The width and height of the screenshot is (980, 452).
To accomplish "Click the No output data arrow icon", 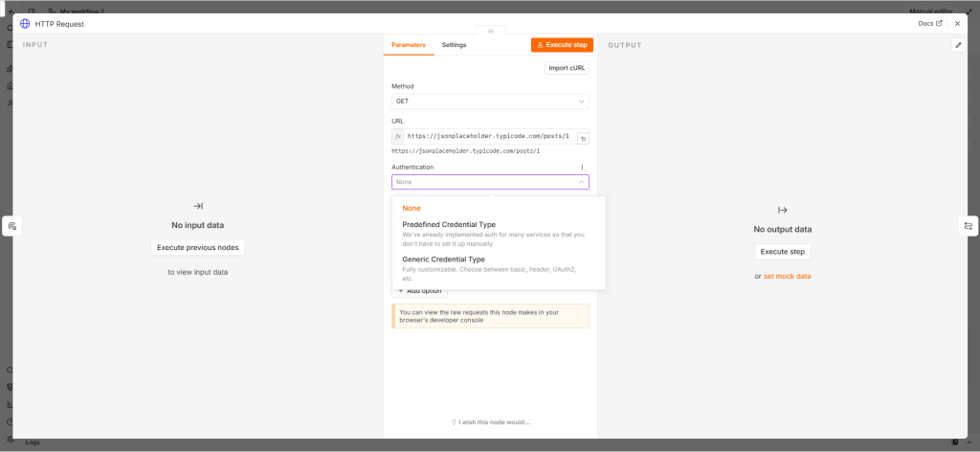I will (x=783, y=211).
